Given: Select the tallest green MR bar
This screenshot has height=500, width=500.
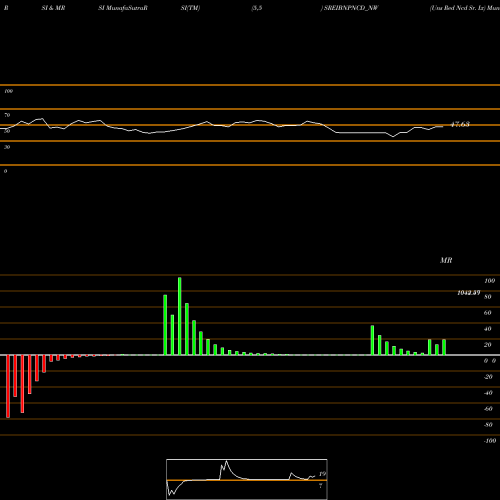Looking at the screenshot, I should [x=180, y=316].
